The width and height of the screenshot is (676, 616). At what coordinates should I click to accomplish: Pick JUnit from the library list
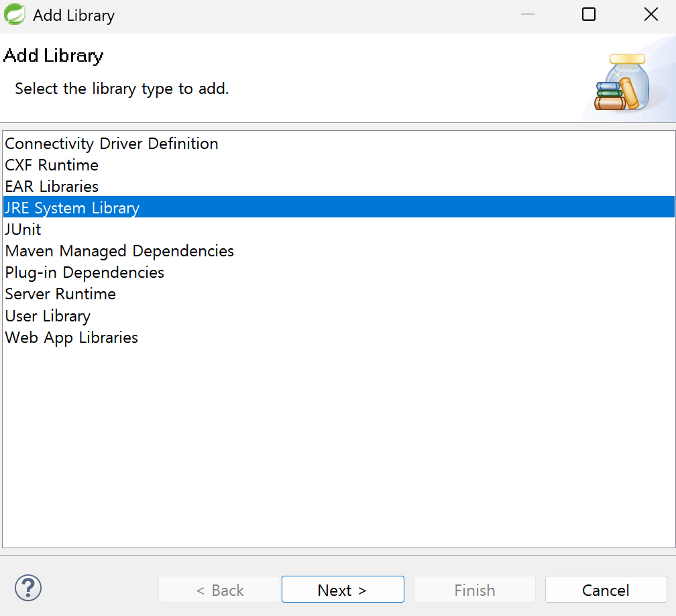[x=339, y=229]
